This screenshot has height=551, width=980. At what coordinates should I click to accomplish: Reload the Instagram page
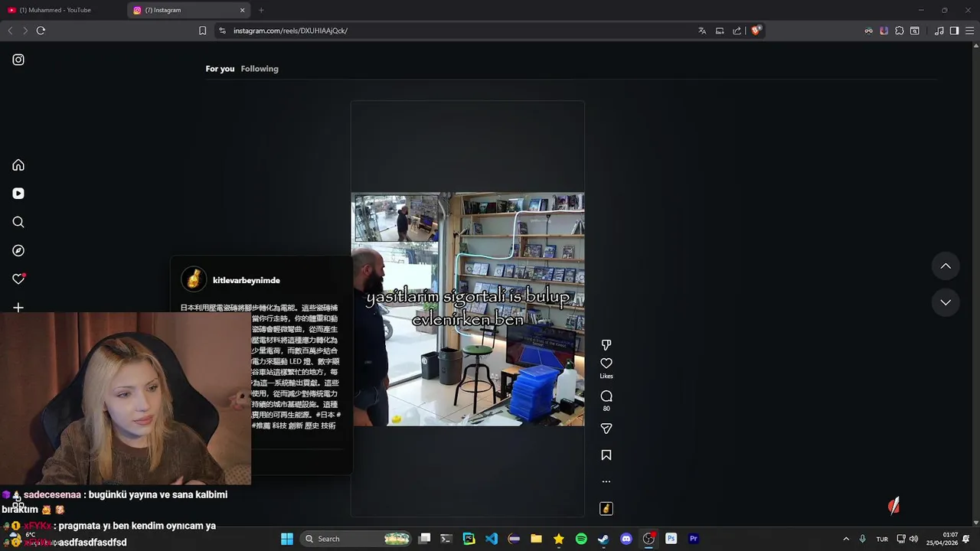coord(41,31)
